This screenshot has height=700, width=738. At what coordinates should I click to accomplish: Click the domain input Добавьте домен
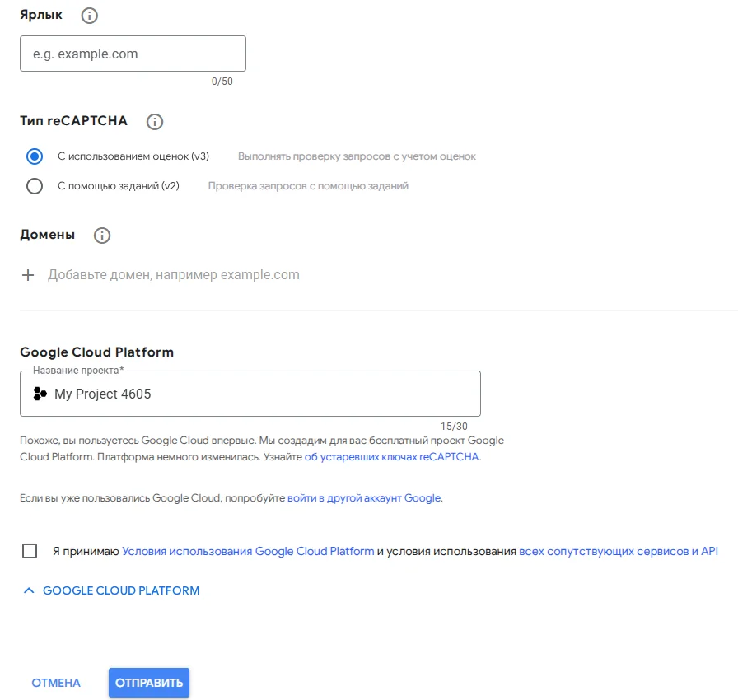[174, 275]
